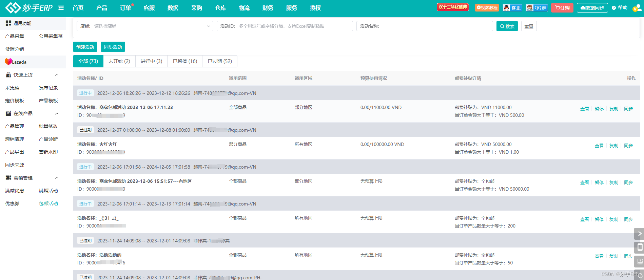This screenshot has width=644, height=280.
Task: Click the 在线产品 icon
Action: [8, 113]
